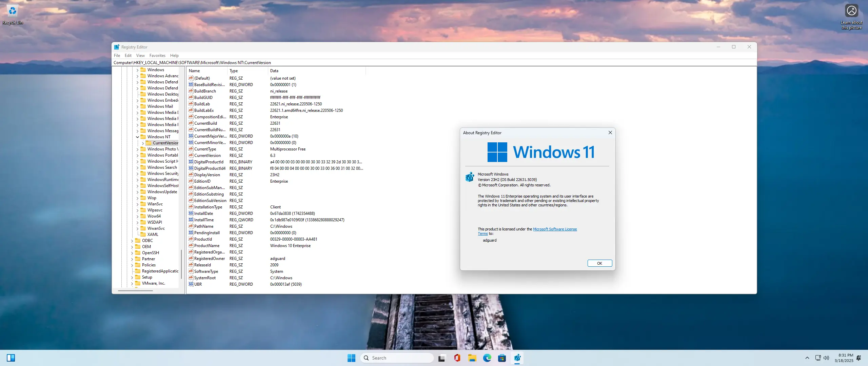Show hidden icons tray chevron
868x366 pixels.
click(807, 358)
